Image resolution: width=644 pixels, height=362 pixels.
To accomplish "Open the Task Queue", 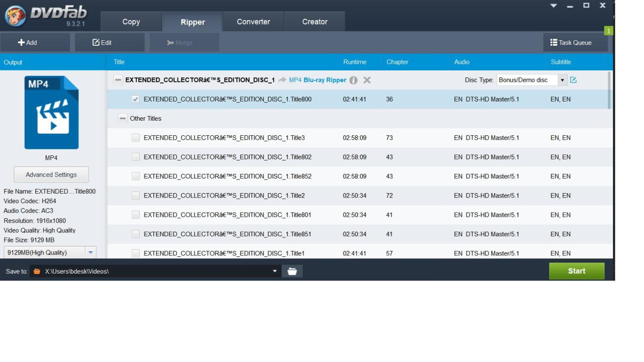I will 571,43.
